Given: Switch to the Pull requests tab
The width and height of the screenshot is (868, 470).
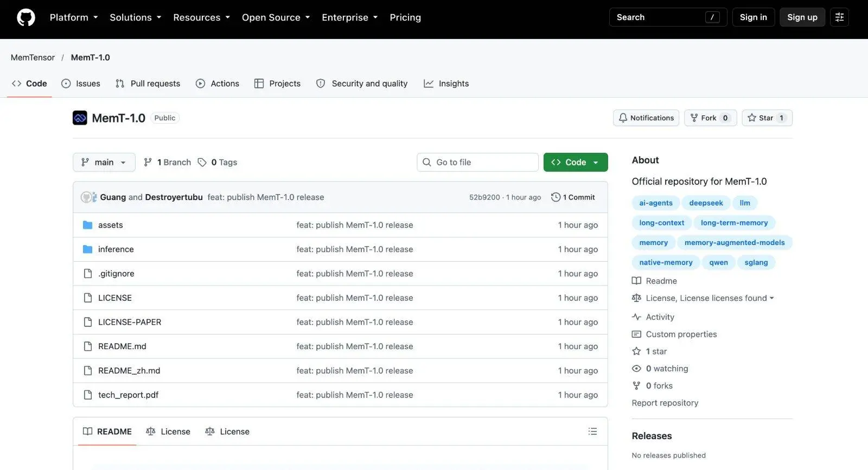Looking at the screenshot, I should (148, 83).
